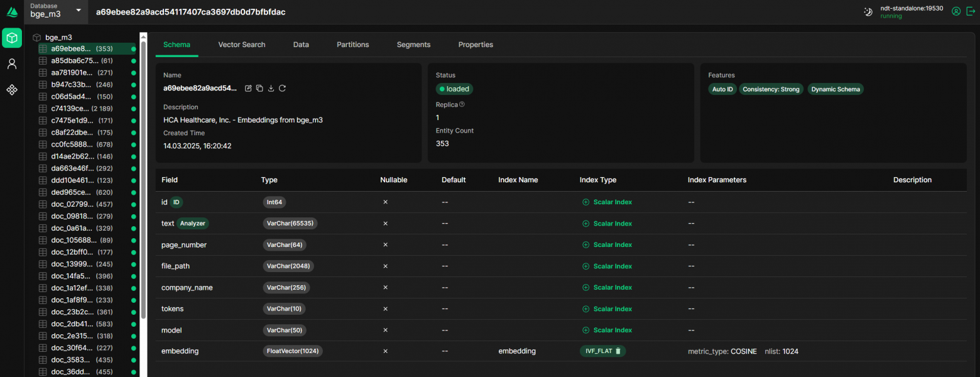Click the plus icon for id Scalar Index
The height and width of the screenshot is (377, 980).
click(x=585, y=202)
